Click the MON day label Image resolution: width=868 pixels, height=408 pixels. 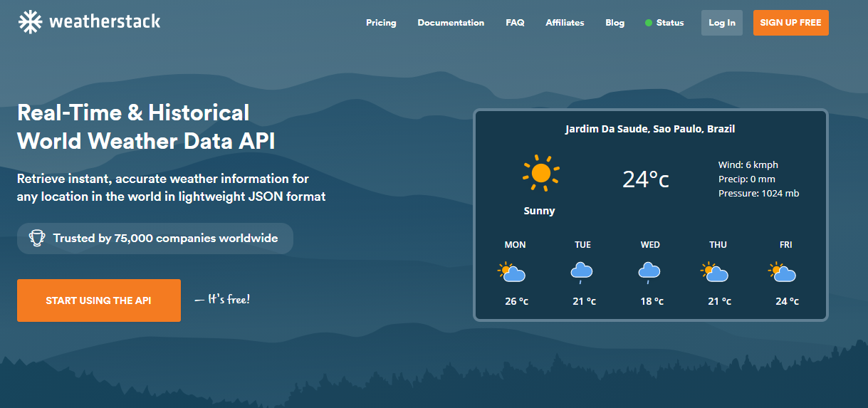[515, 245]
